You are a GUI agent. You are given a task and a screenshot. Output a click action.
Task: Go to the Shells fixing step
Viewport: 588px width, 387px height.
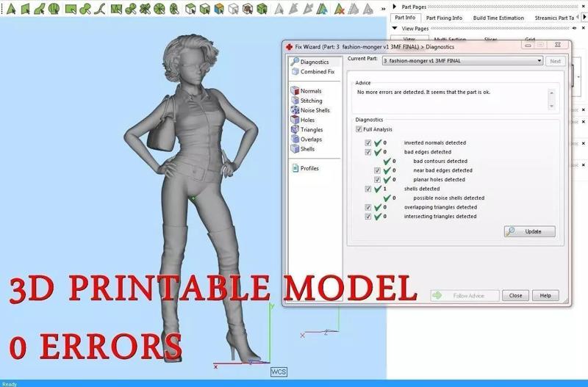[x=307, y=149]
